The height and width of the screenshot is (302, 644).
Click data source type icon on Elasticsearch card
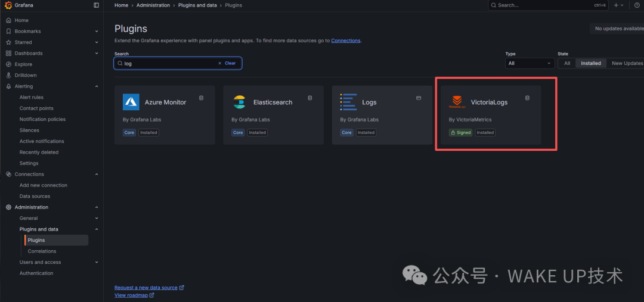[x=310, y=98]
